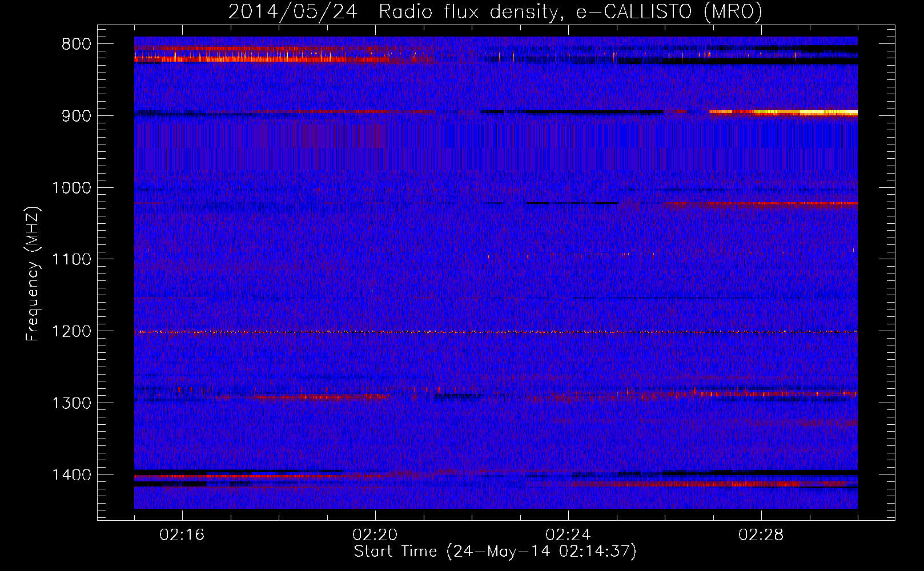This screenshot has width=924, height=571.
Task: Click the red emission band near 1020 MHz after 02:26
Action: 762,203
